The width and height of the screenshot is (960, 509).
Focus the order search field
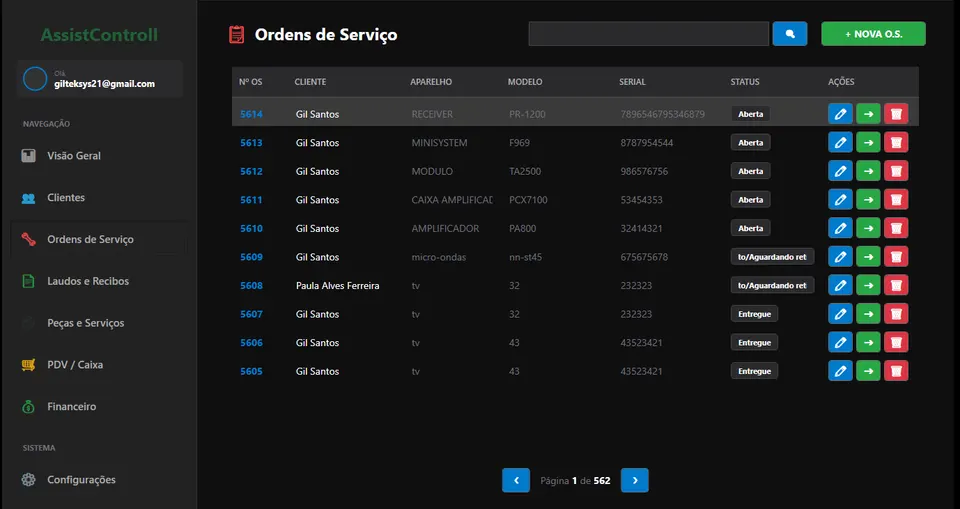tap(648, 34)
